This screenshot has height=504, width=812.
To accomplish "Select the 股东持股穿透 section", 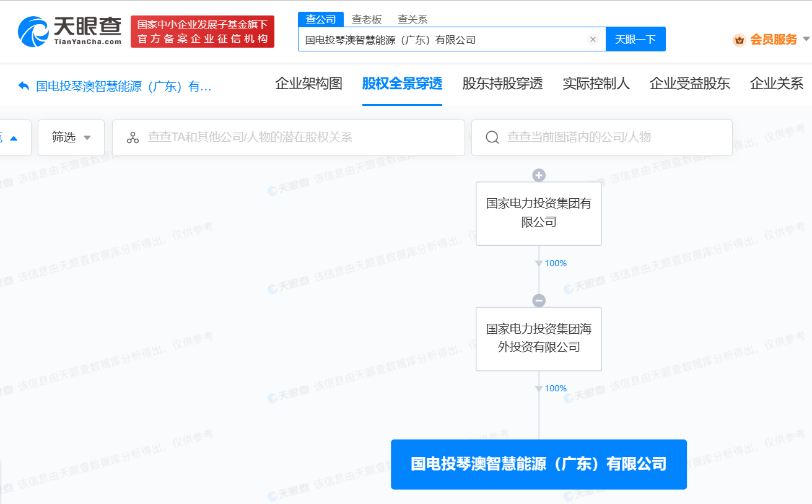I will coord(502,83).
